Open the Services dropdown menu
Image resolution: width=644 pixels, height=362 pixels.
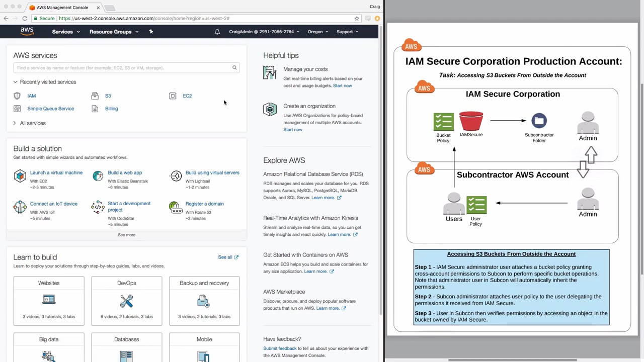coord(66,32)
